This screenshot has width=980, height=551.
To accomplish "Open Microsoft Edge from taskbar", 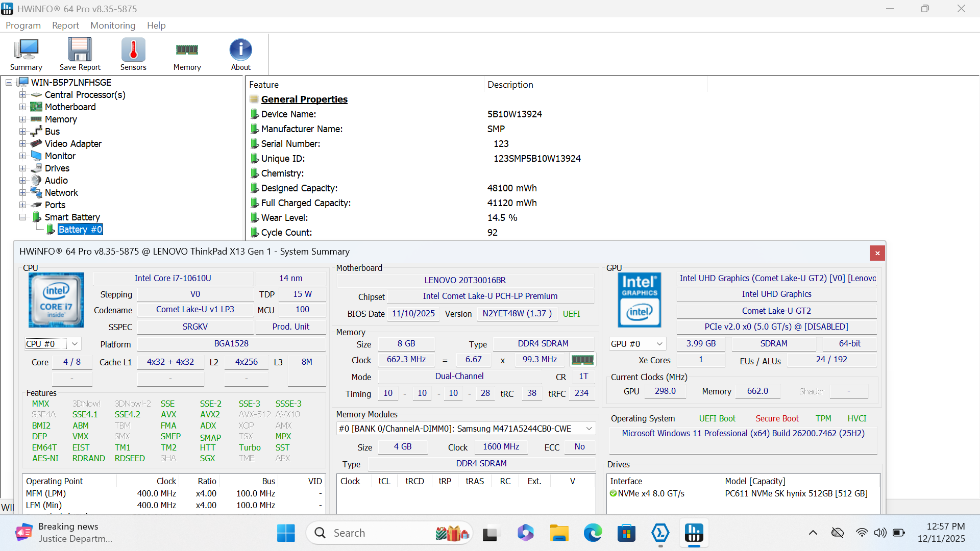I will tap(593, 533).
